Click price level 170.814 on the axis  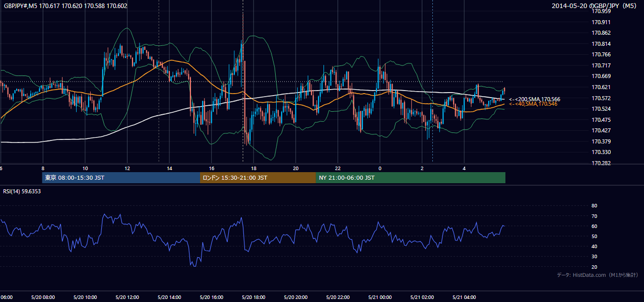click(601, 44)
